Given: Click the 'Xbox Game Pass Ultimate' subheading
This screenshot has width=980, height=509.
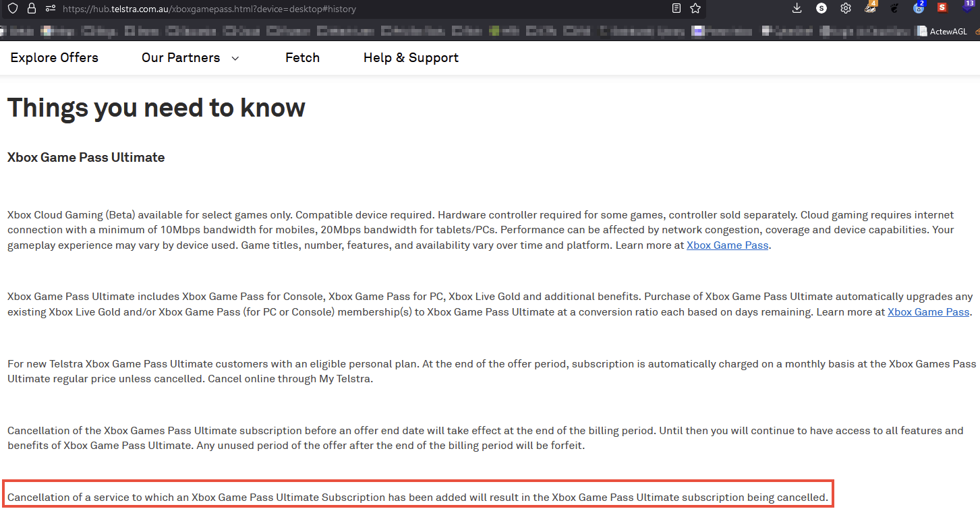Looking at the screenshot, I should click(86, 157).
